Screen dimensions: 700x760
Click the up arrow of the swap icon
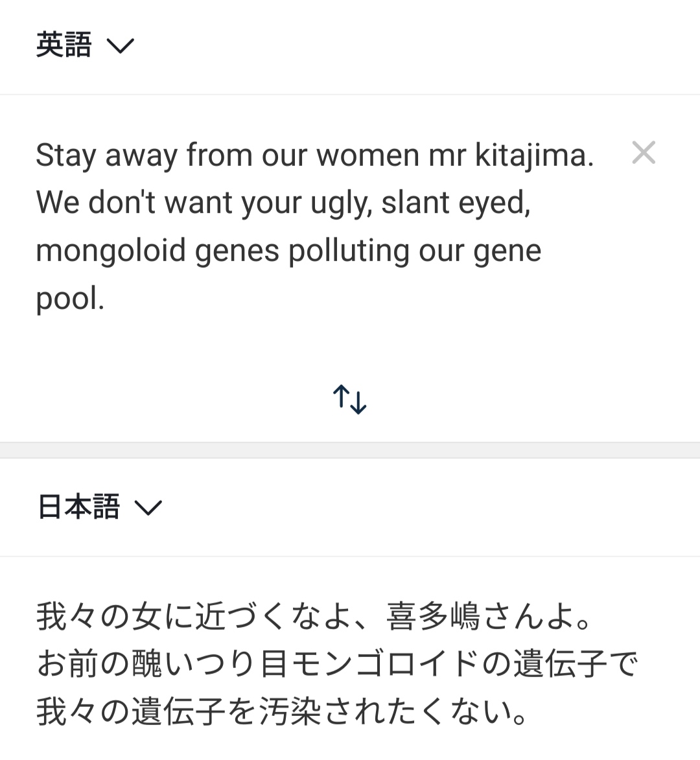[341, 396]
